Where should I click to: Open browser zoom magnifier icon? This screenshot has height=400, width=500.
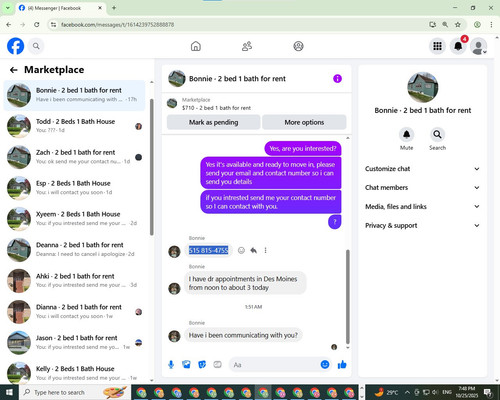(x=445, y=24)
